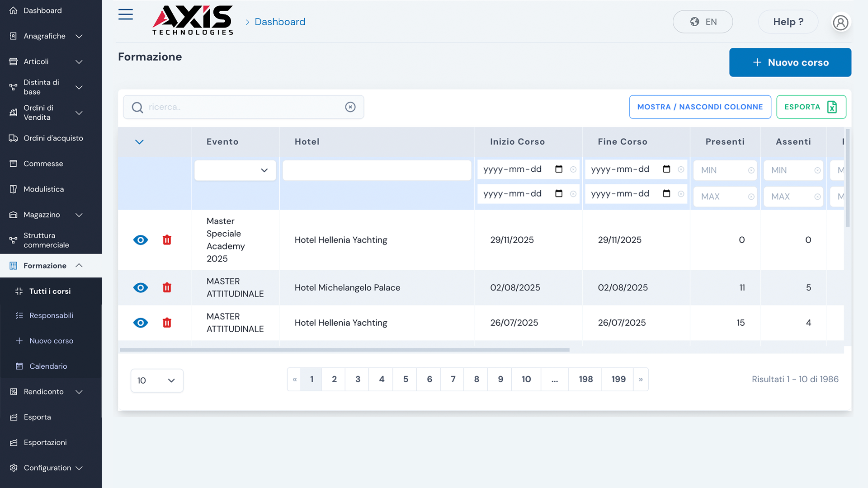
Task: Click the Calendario sidebar icon
Action: pyautogui.click(x=19, y=366)
